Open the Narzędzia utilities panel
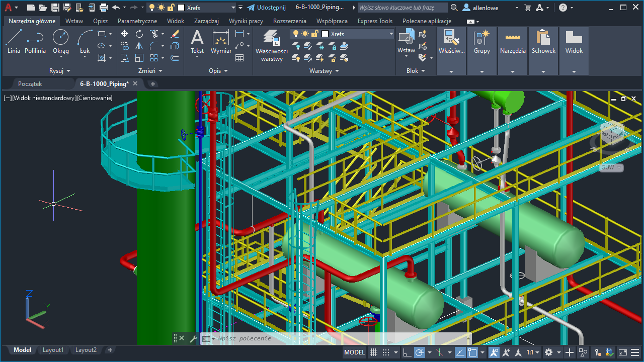Image resolution: width=644 pixels, height=362 pixels. point(513,51)
